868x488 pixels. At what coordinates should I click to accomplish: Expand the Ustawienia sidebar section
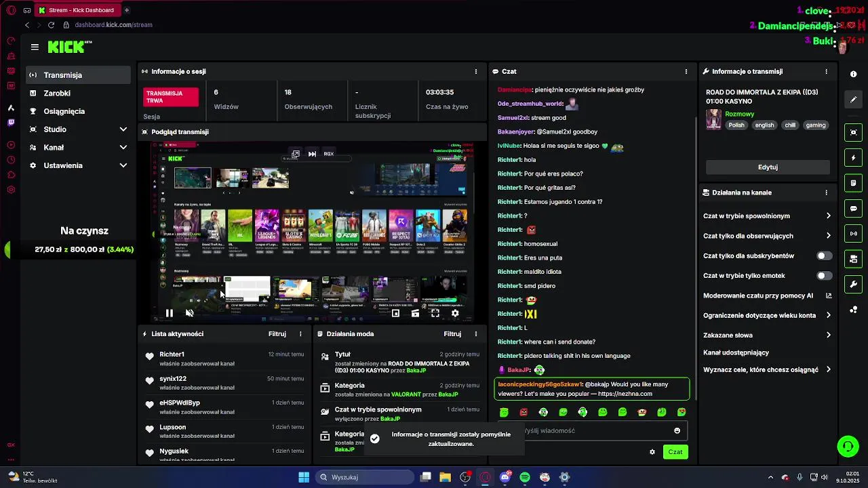point(79,165)
